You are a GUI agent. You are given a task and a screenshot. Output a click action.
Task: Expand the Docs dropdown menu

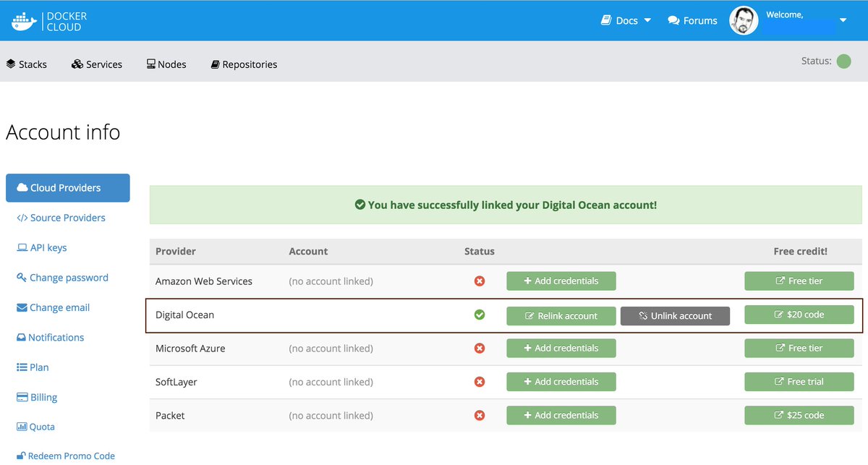coord(648,20)
